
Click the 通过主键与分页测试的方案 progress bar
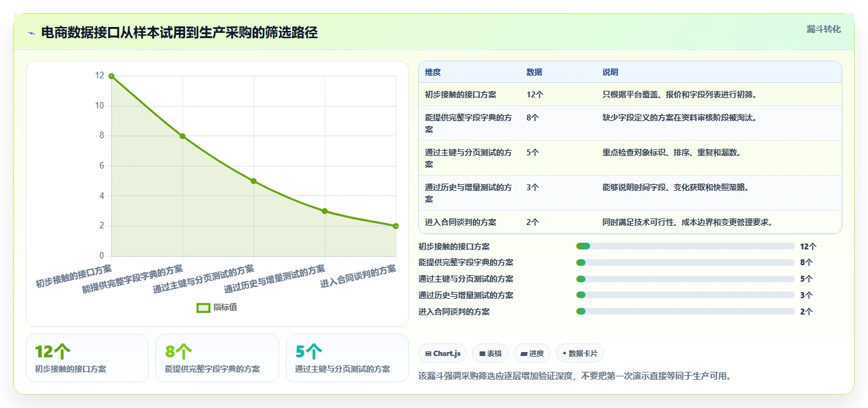pyautogui.click(x=685, y=279)
